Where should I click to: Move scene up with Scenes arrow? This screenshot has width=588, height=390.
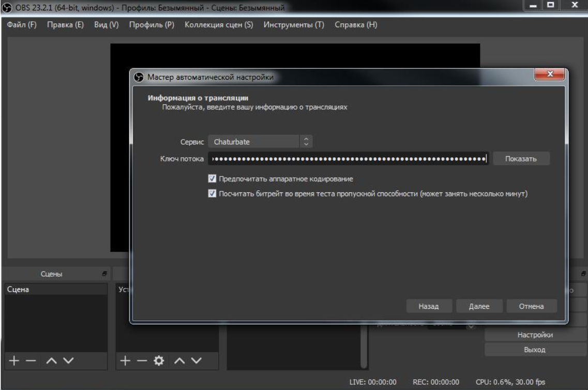point(51,361)
